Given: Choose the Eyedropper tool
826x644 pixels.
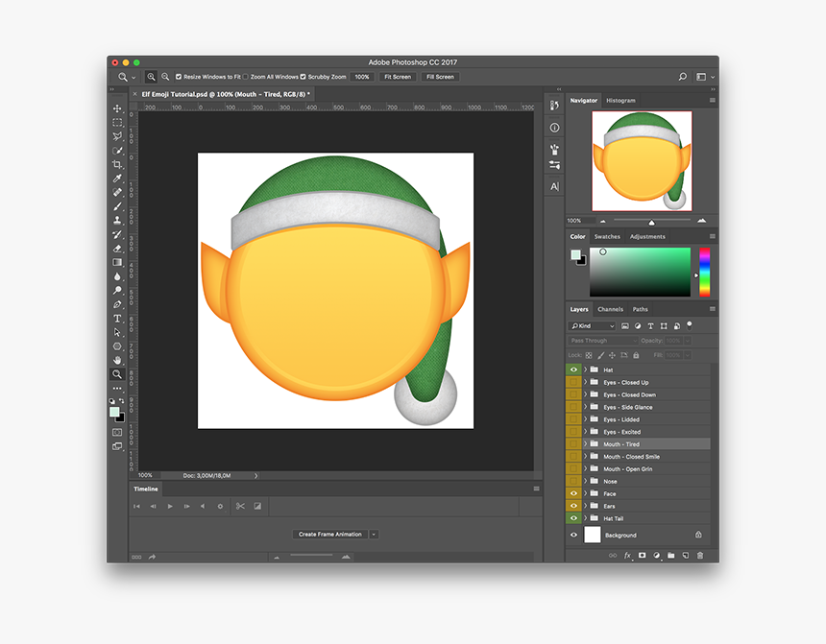Looking at the screenshot, I should coord(117,178).
